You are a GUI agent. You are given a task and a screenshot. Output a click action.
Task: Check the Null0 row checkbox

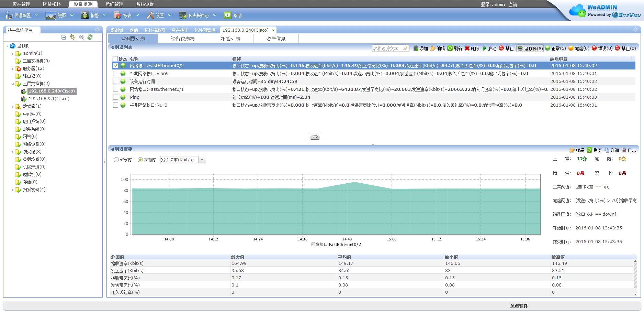115,105
